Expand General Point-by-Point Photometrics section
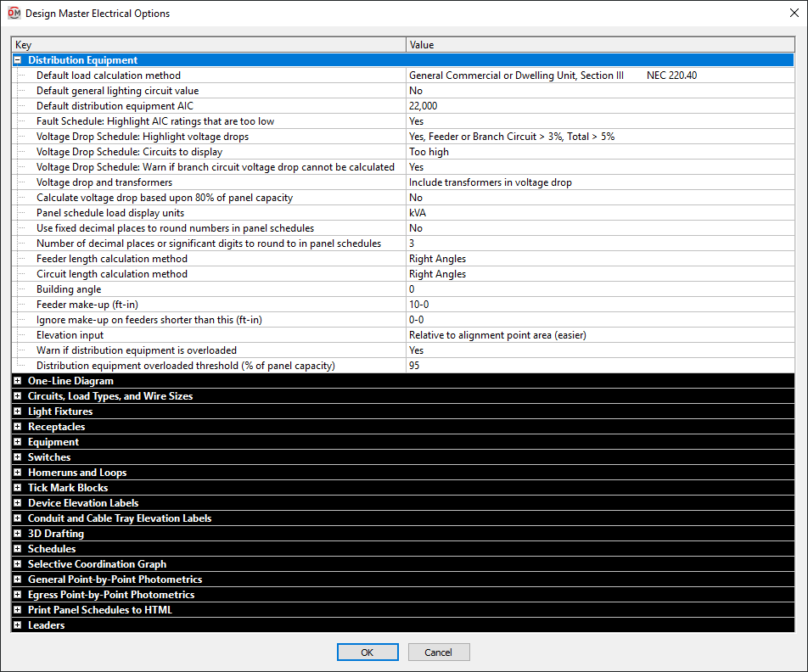Viewport: 808px width, 672px height. pos(18,580)
